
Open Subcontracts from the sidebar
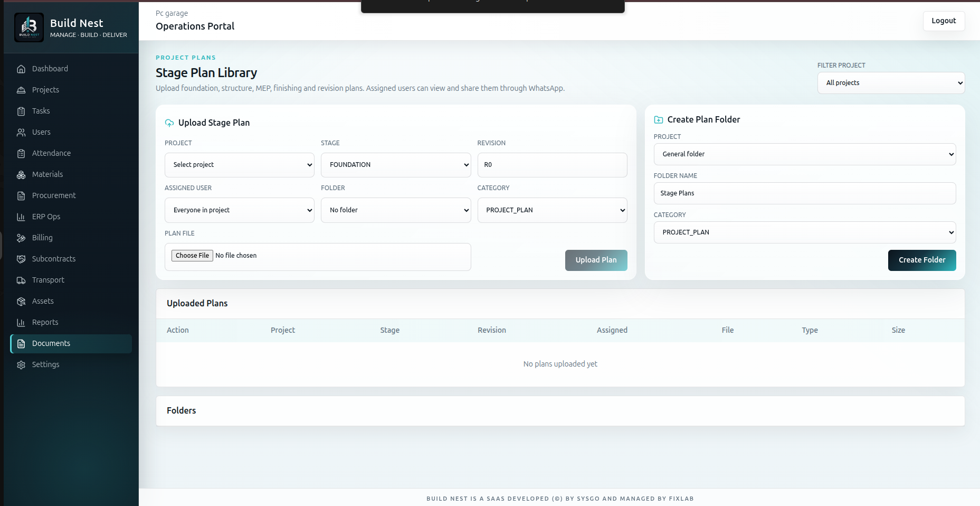tap(71, 259)
